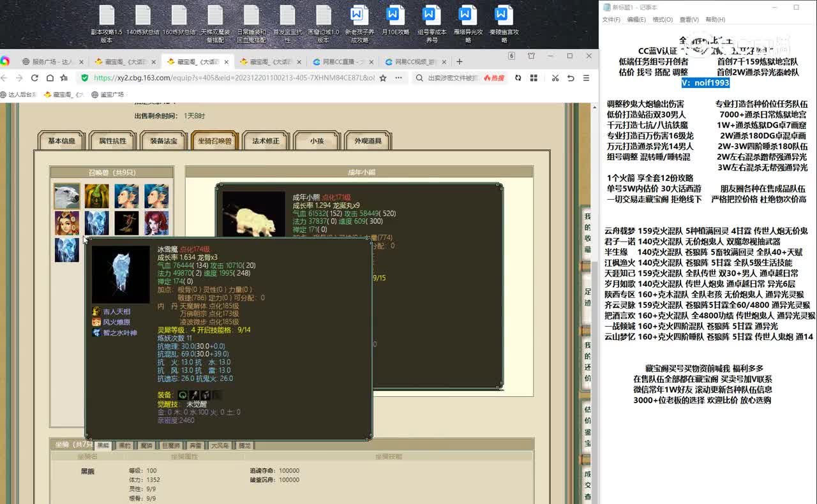817x504 pixels.
Task: Switch to 法术修正 tab
Action: pyautogui.click(x=266, y=141)
